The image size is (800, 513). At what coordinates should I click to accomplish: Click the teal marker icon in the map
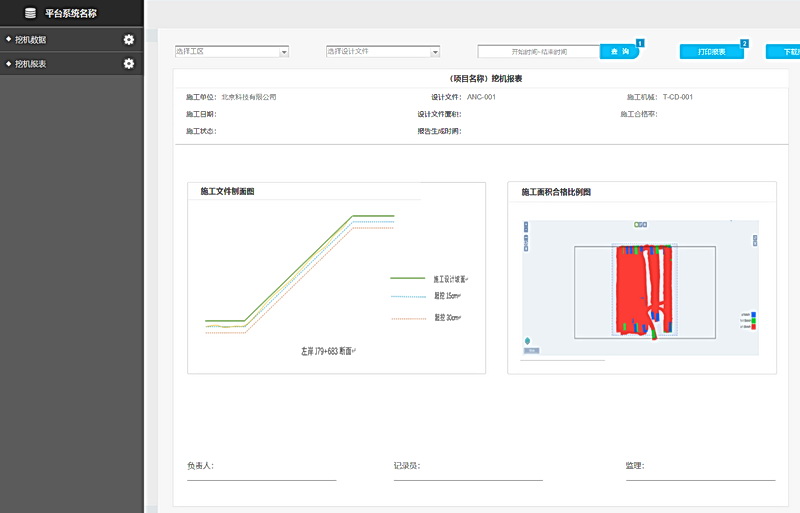coord(527,340)
